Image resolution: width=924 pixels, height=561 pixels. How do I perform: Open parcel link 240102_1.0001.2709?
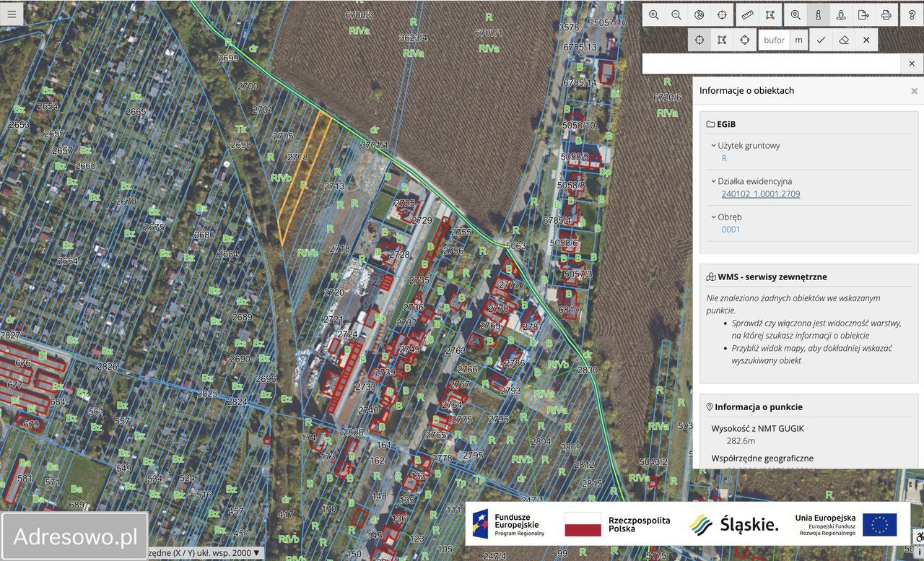coord(760,193)
